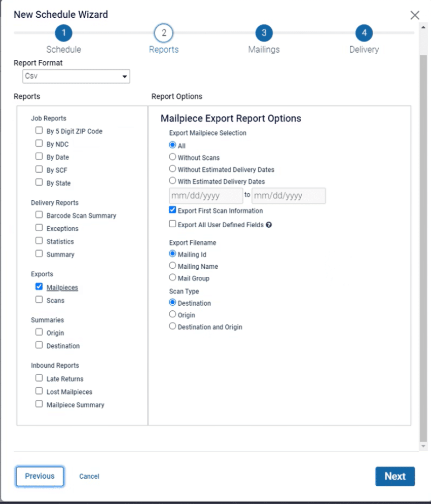
Task: Check Export All User Defined Fields
Action: pyautogui.click(x=173, y=224)
